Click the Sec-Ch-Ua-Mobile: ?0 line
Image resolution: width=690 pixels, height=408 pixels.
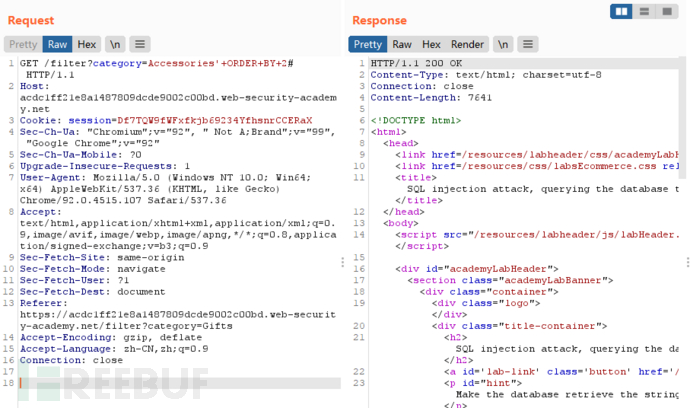(x=81, y=155)
